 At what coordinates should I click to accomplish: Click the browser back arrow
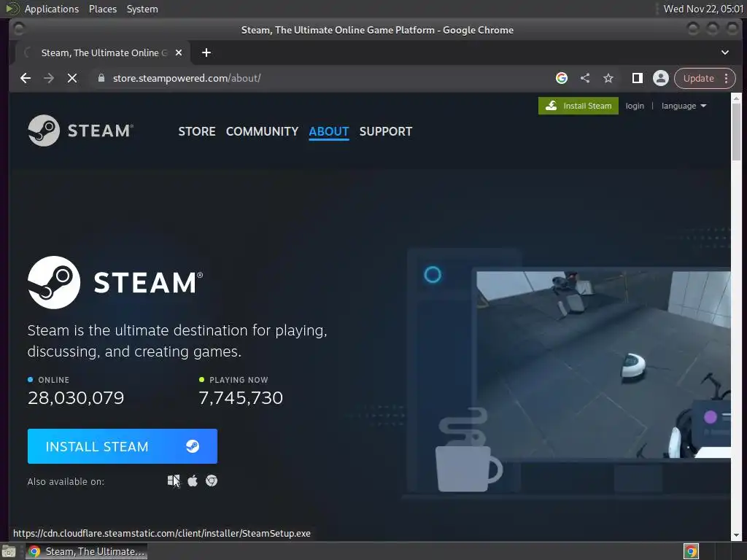click(x=26, y=78)
